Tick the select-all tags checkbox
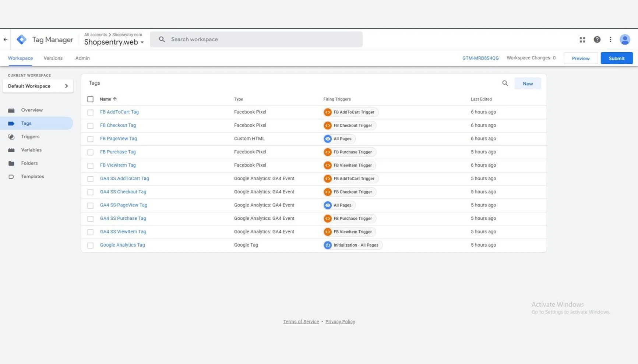 [90, 99]
